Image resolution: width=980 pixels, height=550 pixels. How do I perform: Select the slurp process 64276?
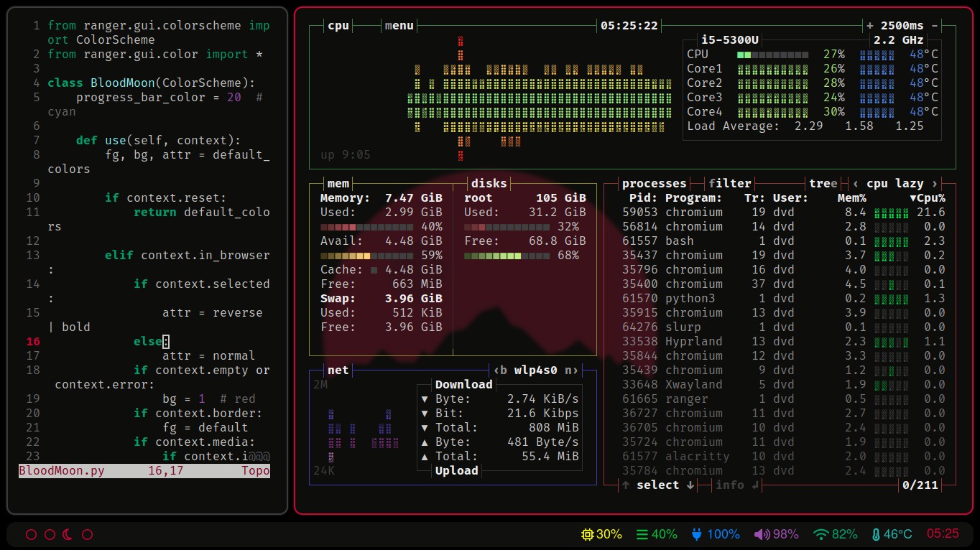pos(784,327)
